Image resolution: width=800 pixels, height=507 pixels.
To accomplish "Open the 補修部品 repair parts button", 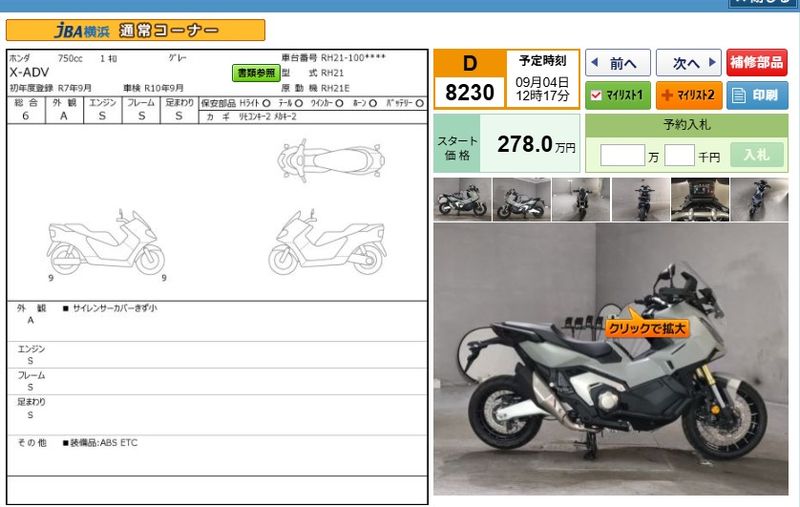I will tap(757, 63).
